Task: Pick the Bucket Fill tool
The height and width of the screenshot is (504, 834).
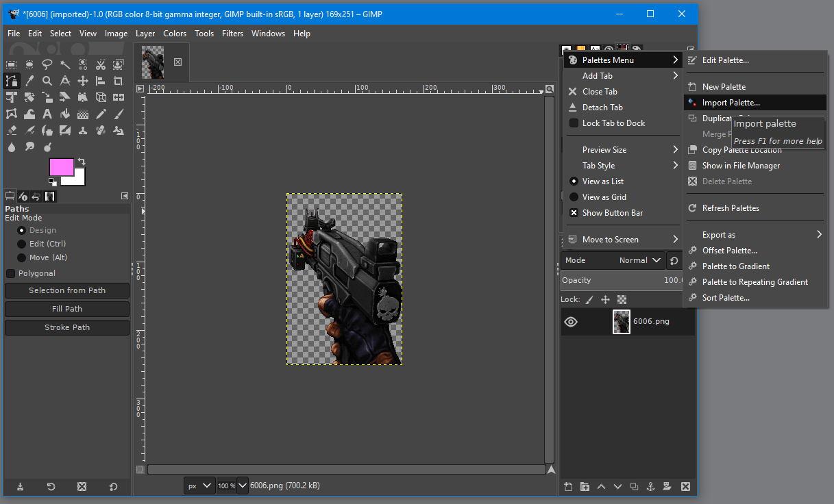Action: point(65,114)
